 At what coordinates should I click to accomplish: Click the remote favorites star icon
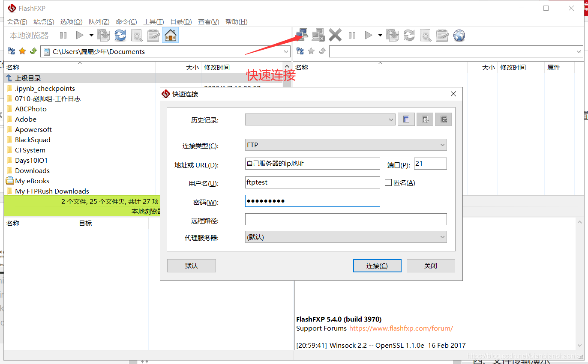(x=311, y=51)
